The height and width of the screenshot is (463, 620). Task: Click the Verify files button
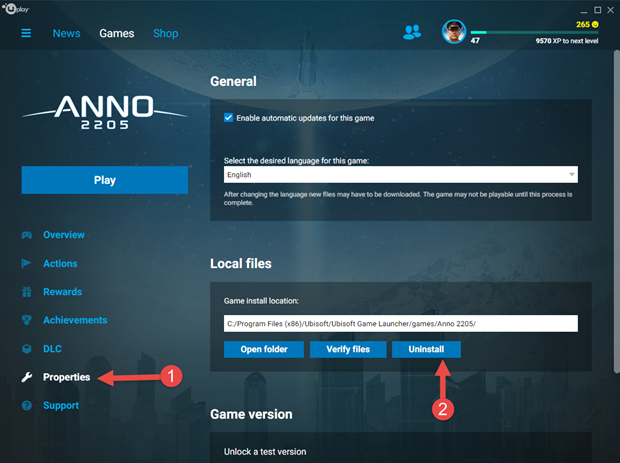pos(348,350)
